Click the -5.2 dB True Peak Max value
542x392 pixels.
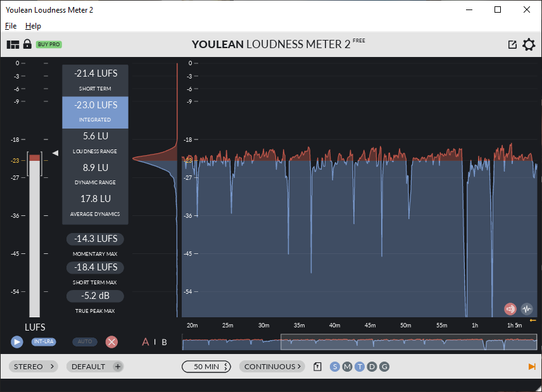(x=95, y=296)
